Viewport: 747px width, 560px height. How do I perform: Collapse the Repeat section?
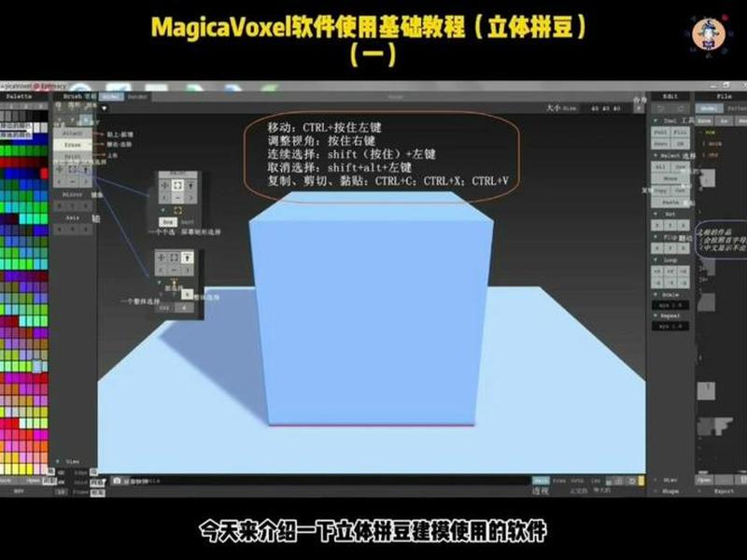656,316
